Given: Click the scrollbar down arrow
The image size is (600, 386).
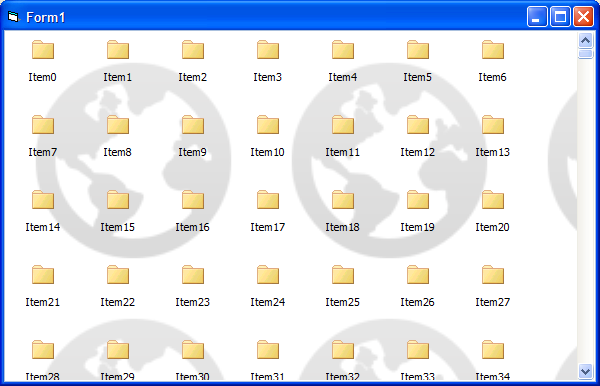Looking at the screenshot, I should (x=585, y=371).
